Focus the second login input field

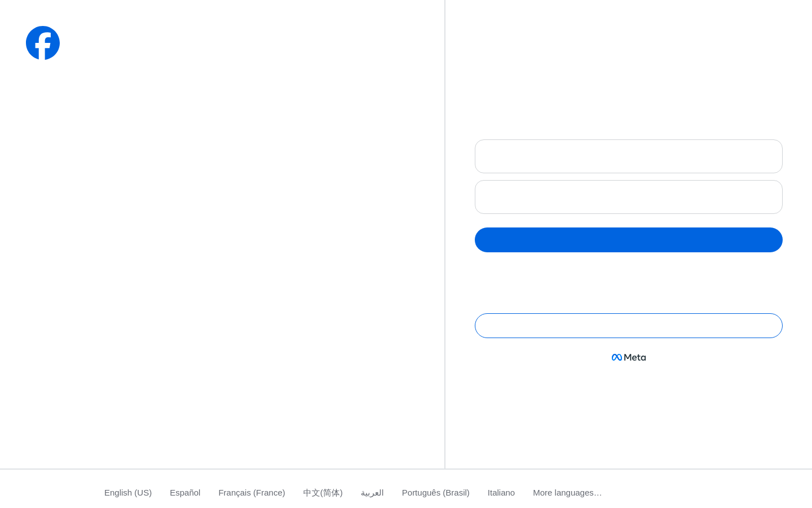pos(629,197)
